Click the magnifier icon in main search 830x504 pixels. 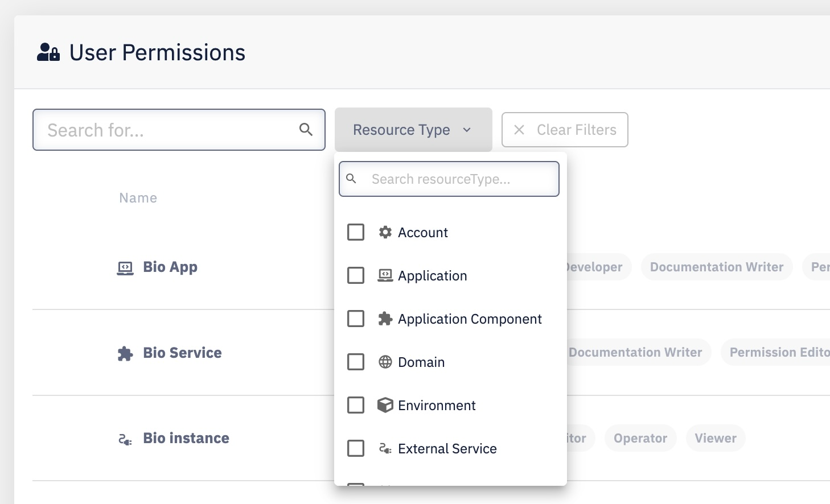coord(306,130)
